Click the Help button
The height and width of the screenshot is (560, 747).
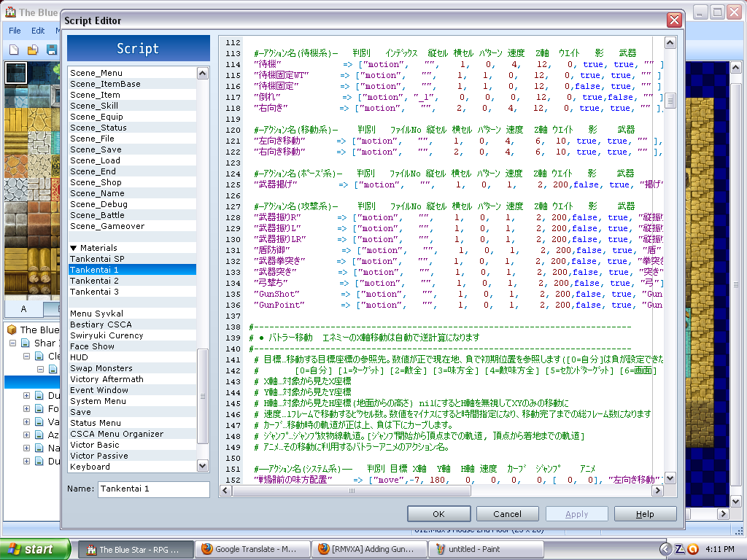[x=644, y=514]
